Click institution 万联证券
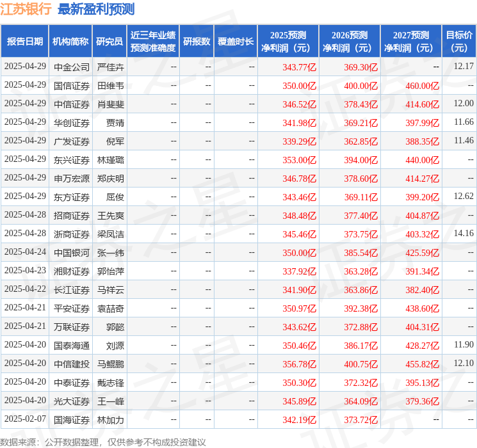The height and width of the screenshot is (448, 477). [72, 327]
